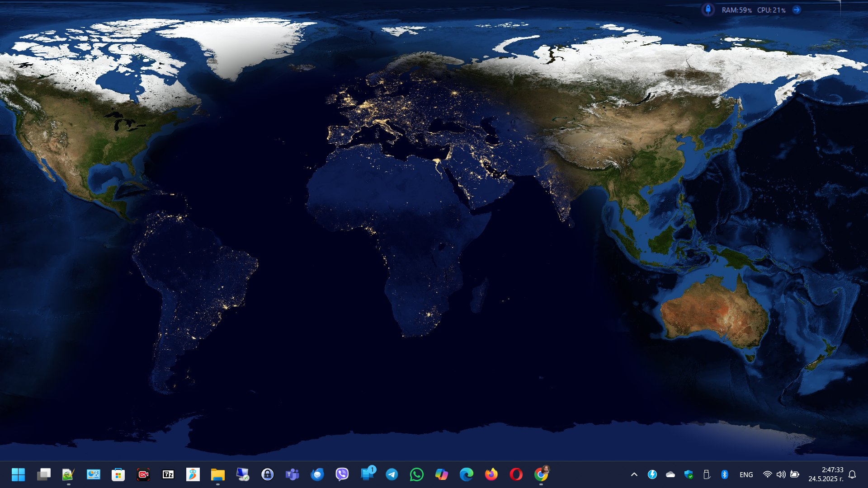Open the Bluetooth tray icon
The height and width of the screenshot is (488, 868).
(724, 474)
